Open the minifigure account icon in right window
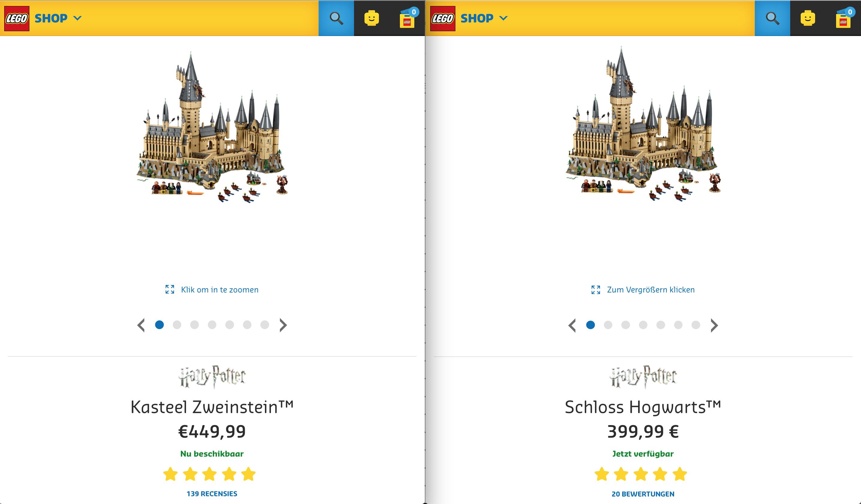Screen dimensions: 861x504 [808, 18]
